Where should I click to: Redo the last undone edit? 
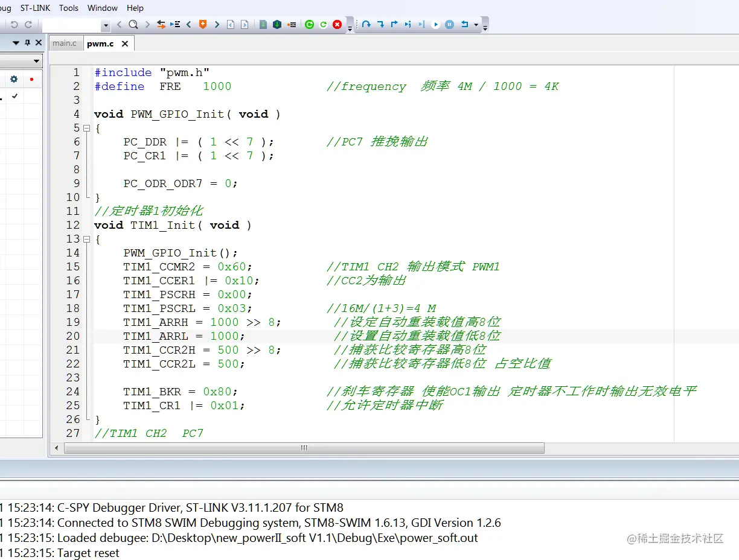pyautogui.click(x=28, y=25)
